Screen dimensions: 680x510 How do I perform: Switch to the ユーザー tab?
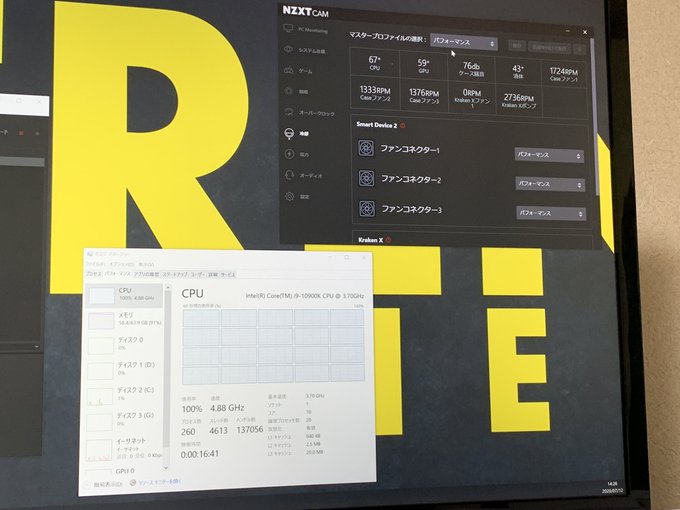pyautogui.click(x=198, y=274)
